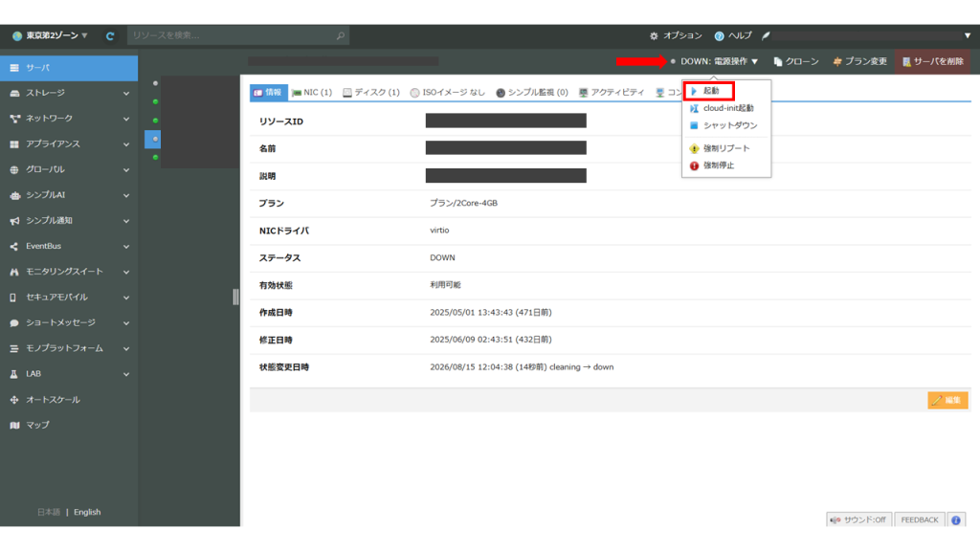This screenshot has width=980, height=551.
Task: Switch to the アクティビティ tab
Action: coord(612,93)
